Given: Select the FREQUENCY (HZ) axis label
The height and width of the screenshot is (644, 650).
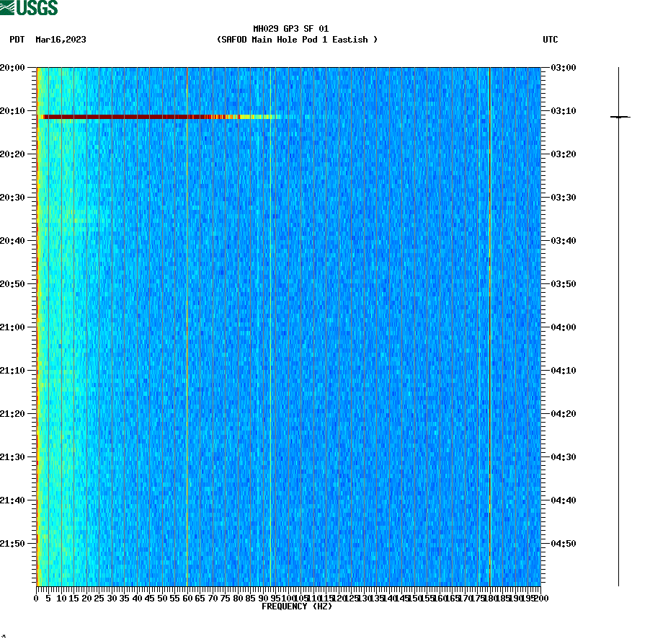Looking at the screenshot, I should [298, 606].
